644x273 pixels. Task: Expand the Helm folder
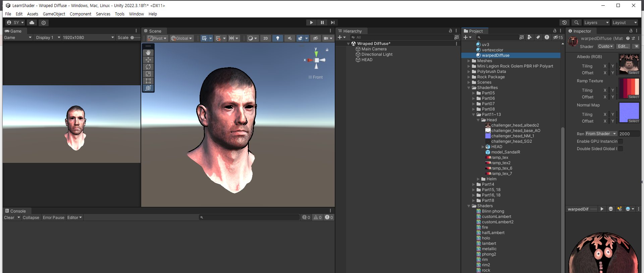pos(478,179)
